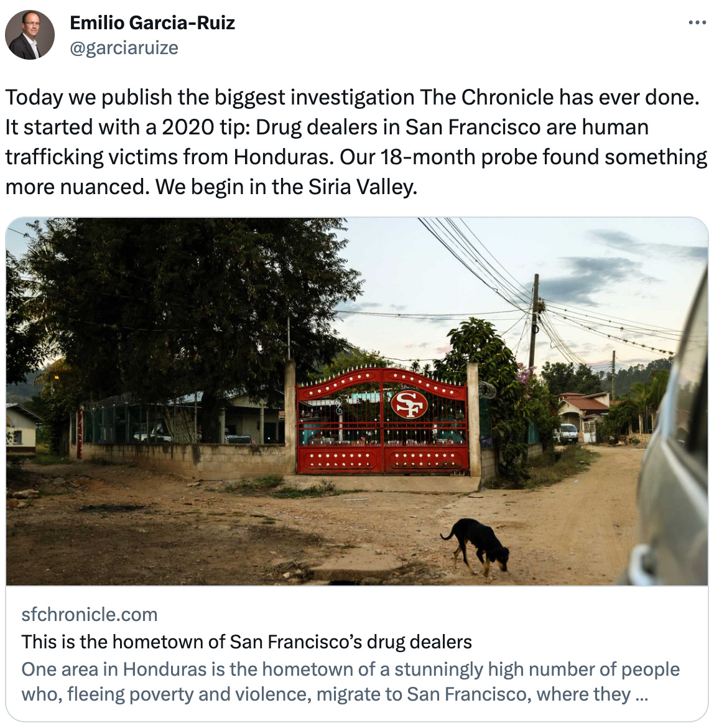
Task: Click the sfchronicle.com domain label
Action: pyautogui.click(x=90, y=614)
